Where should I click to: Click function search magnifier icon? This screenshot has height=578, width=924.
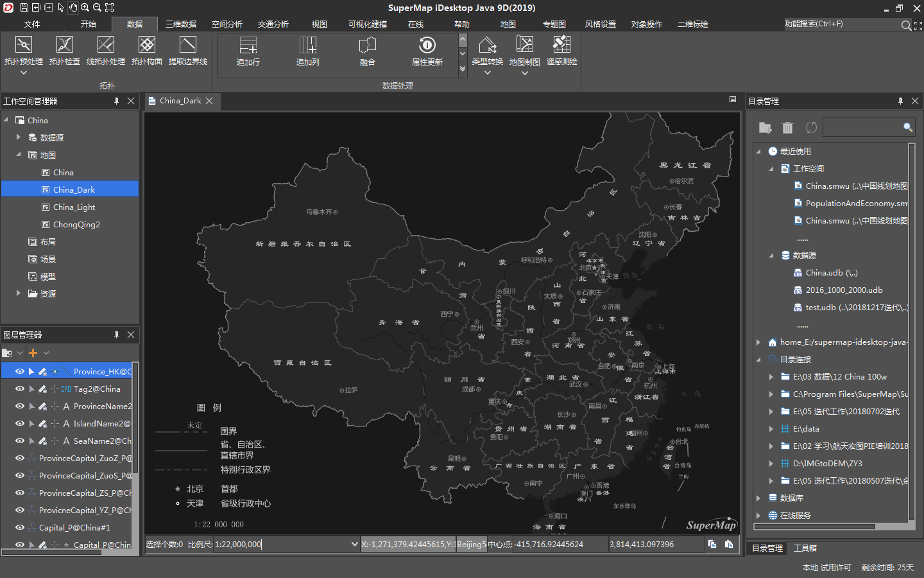coord(906,25)
